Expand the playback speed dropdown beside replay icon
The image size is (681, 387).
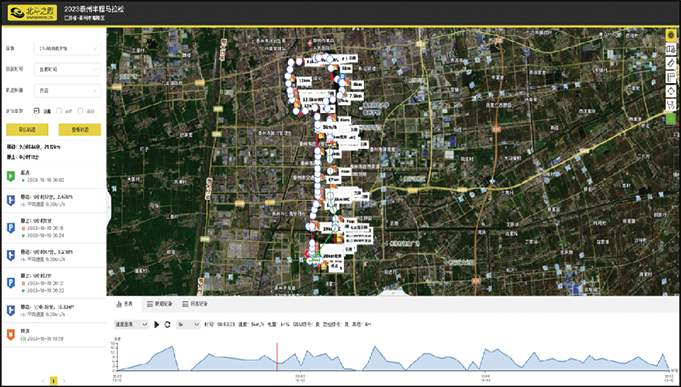click(x=188, y=324)
